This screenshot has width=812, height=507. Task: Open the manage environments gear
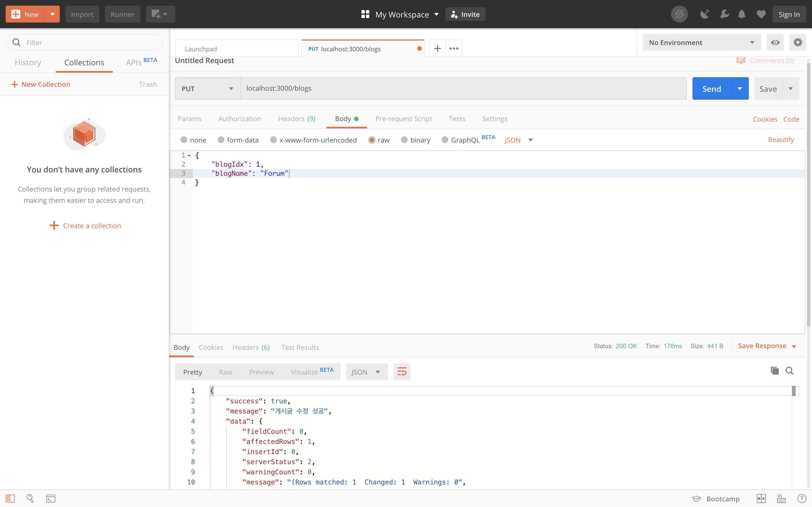point(798,42)
